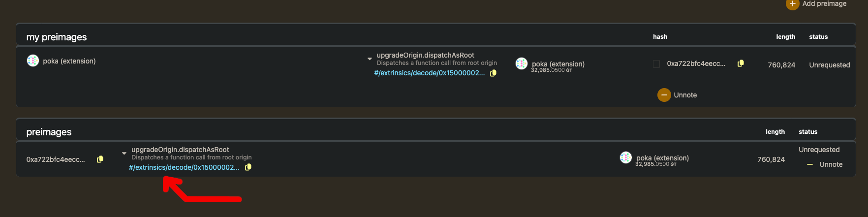Tick the checkbox beside hash in my preimages
The width and height of the screenshot is (868, 217).
[x=656, y=64]
